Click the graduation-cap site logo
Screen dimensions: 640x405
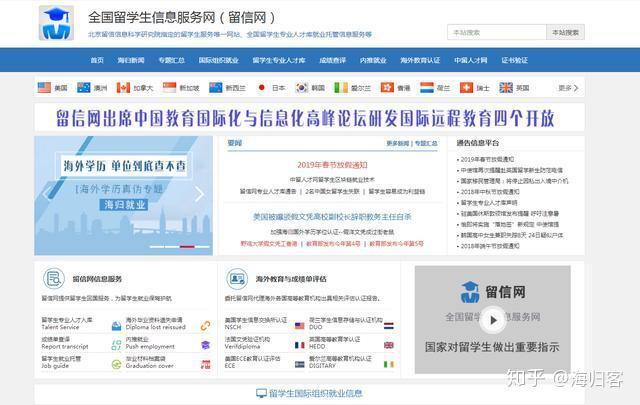pyautogui.click(x=56, y=23)
